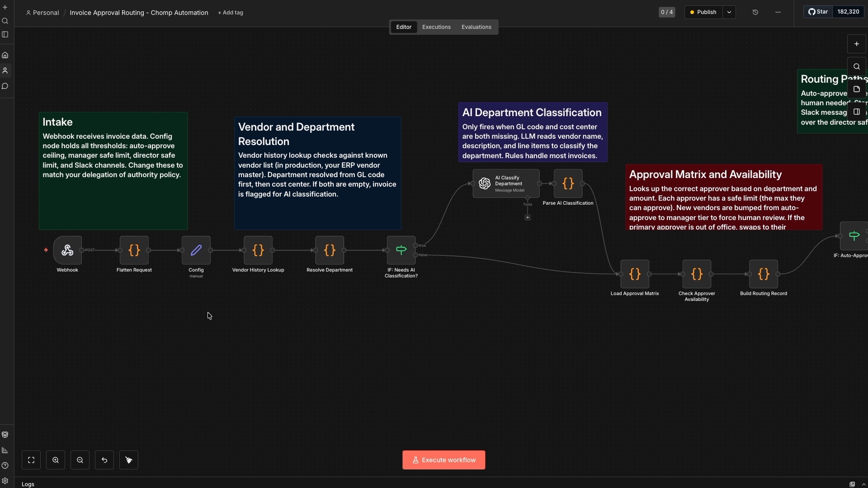
Task: Select the zoom to fit canvas icon
Action: tap(31, 460)
